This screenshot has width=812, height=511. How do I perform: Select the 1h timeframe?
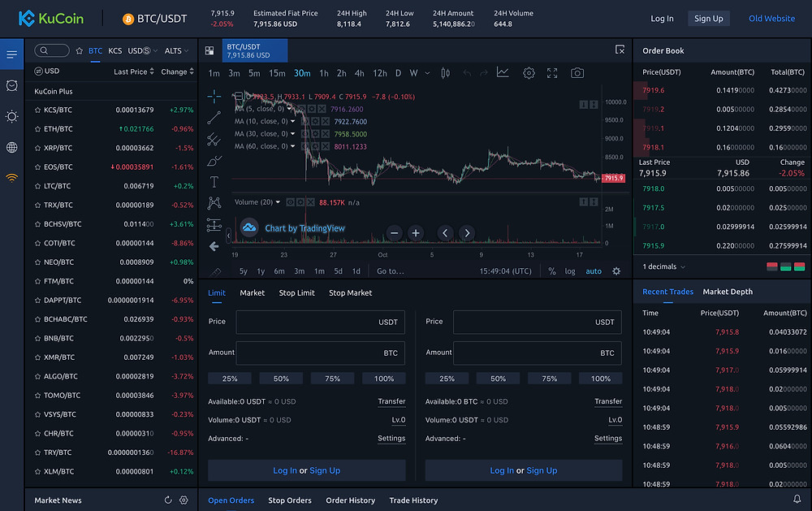(x=324, y=73)
